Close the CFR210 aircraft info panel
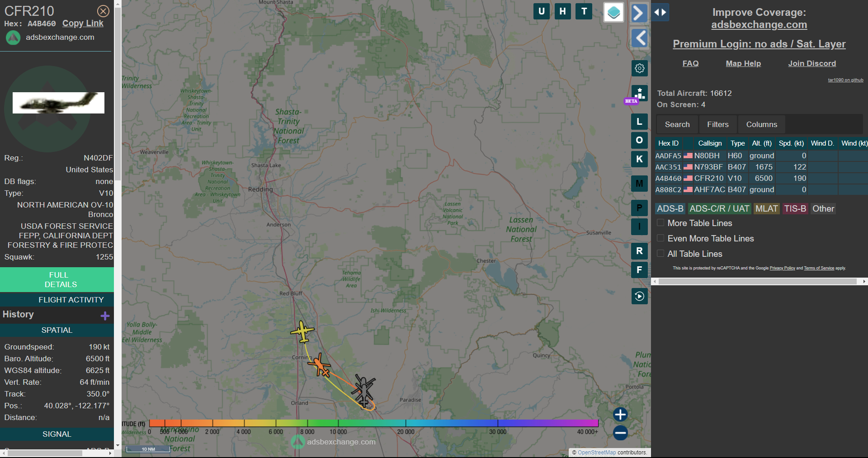The image size is (868, 458). [103, 11]
